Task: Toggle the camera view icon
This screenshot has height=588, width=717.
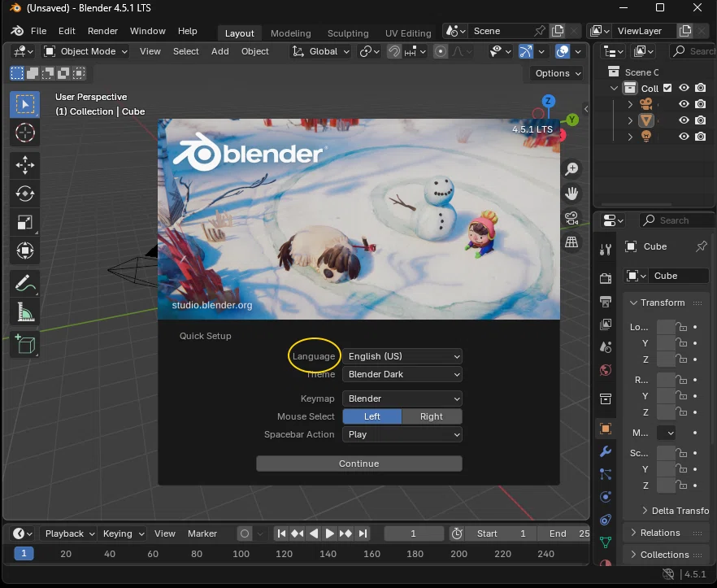Action: 571,218
